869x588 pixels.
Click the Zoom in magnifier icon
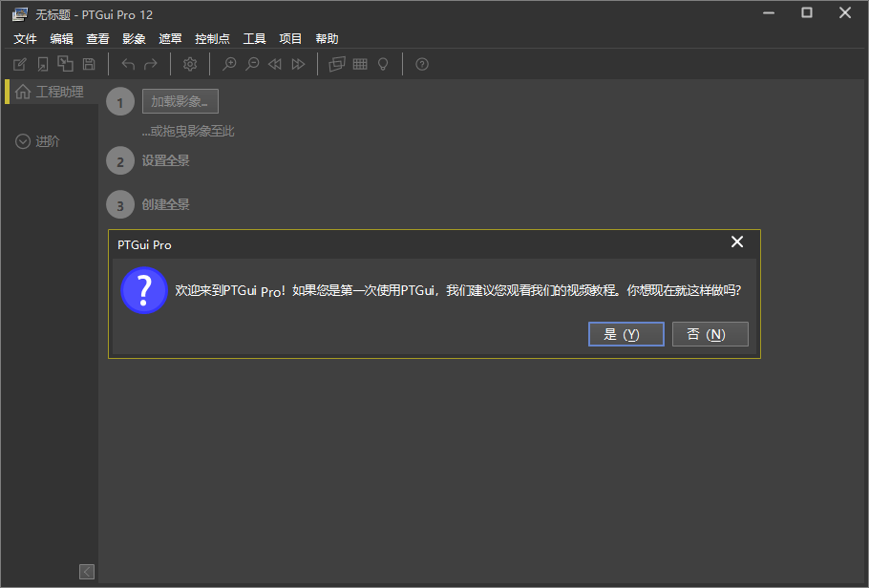pyautogui.click(x=229, y=64)
